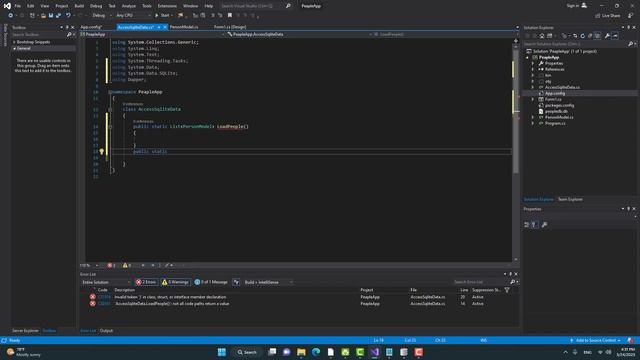Close the AccessSqliteData.cs tab
The image size is (640, 360).
[x=165, y=27]
